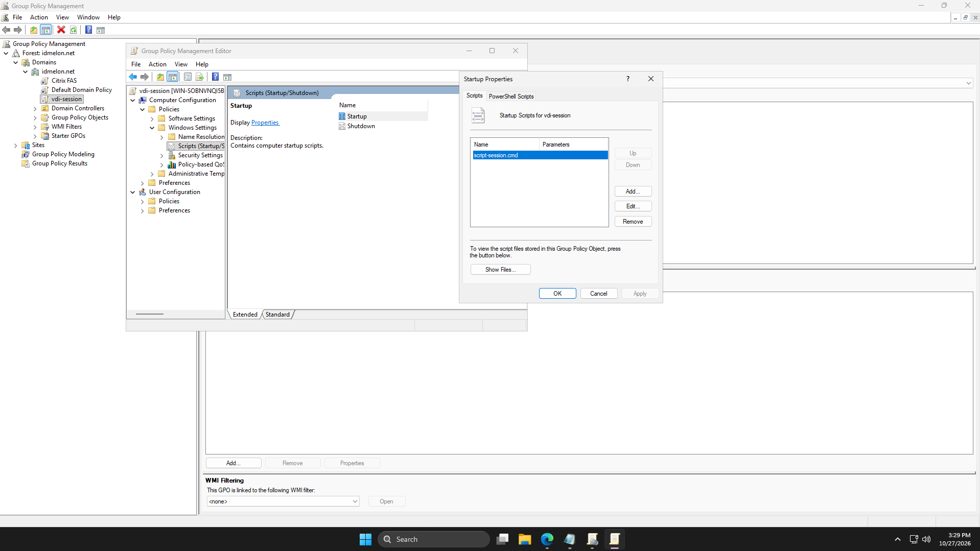980x551 pixels.
Task: Click the Edit... button in Startup Properties
Action: (633, 206)
